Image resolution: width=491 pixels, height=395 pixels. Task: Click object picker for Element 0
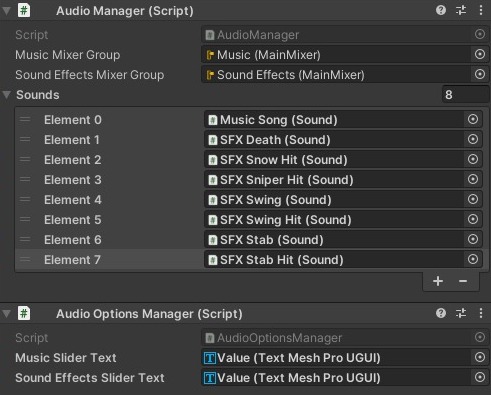(473, 119)
